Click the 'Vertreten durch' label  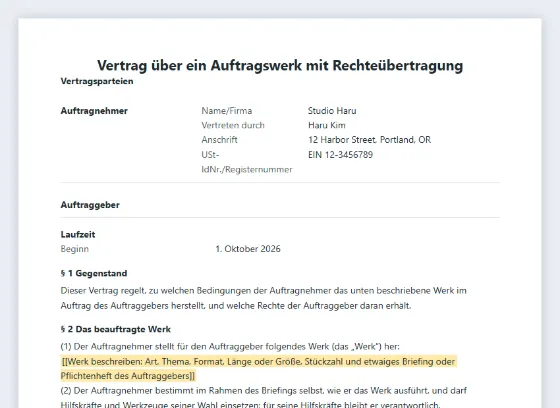[x=233, y=125]
